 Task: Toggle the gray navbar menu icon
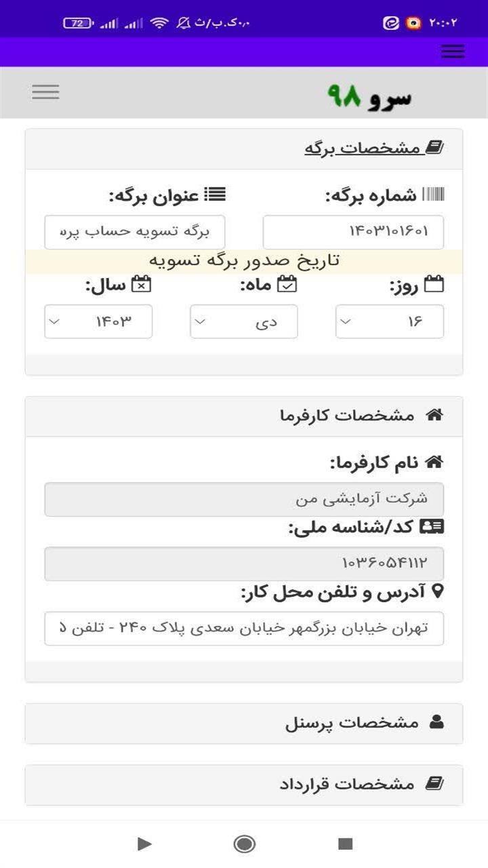[45, 92]
